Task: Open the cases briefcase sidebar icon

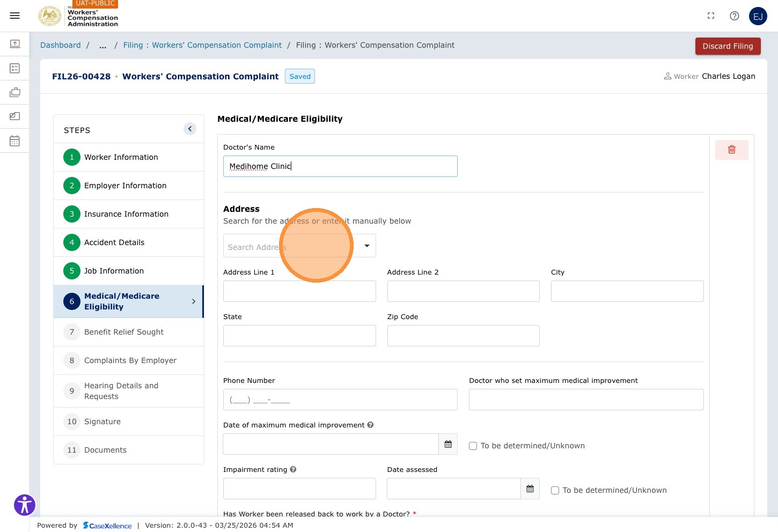Action: 15,92
